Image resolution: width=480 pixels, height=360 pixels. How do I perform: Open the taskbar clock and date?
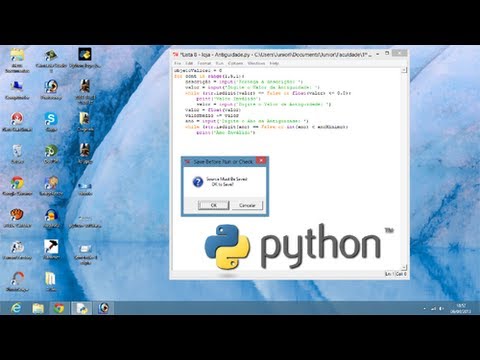(461, 308)
